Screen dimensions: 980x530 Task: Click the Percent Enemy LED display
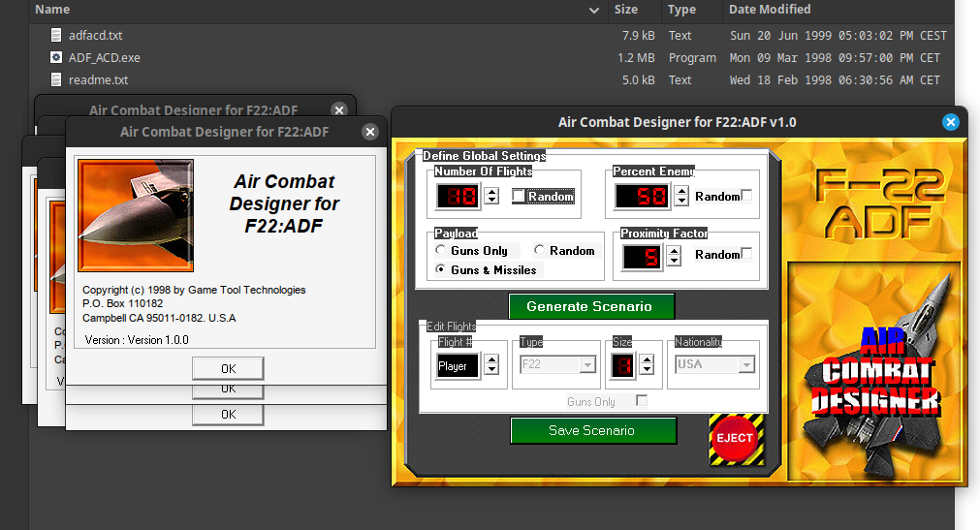[x=643, y=197]
